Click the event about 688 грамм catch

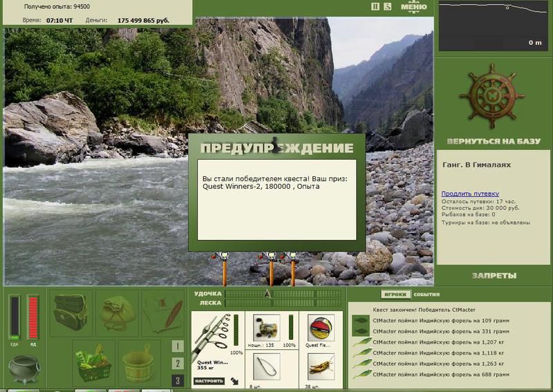point(441,374)
